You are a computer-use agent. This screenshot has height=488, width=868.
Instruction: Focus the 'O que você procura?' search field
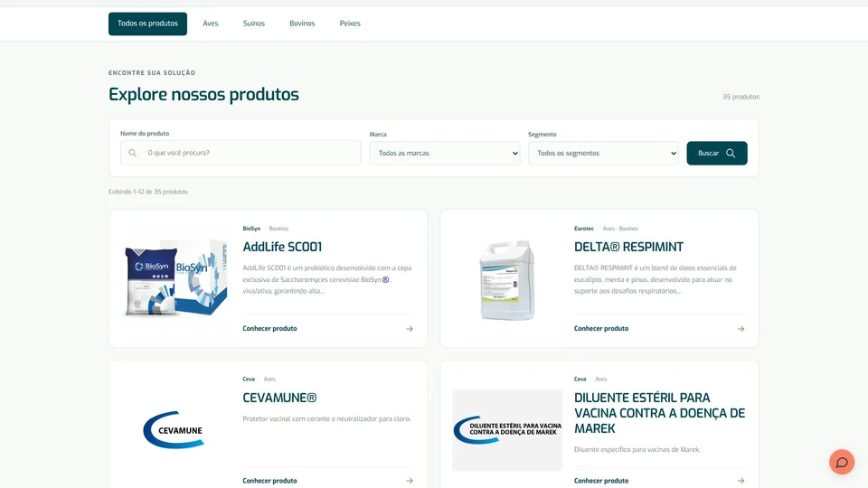click(x=241, y=153)
